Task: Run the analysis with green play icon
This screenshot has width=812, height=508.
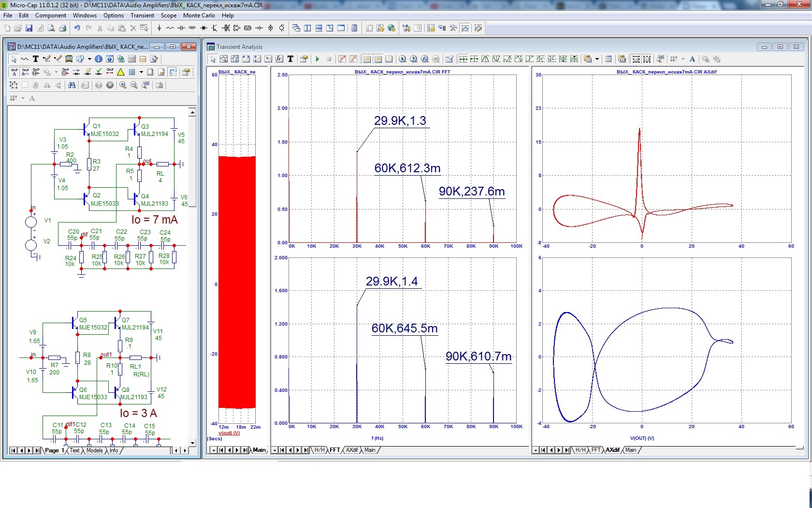Action: (x=318, y=59)
